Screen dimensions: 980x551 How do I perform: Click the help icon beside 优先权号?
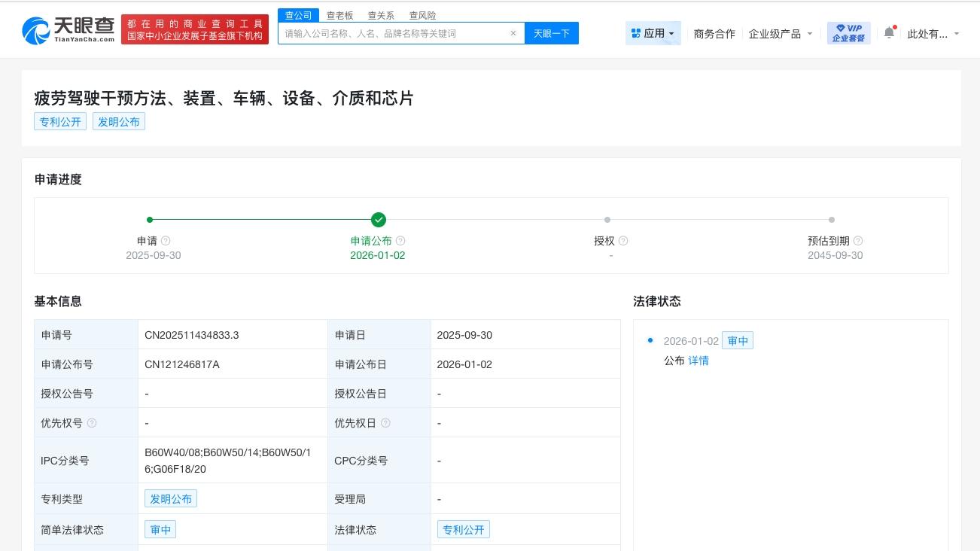coord(92,423)
